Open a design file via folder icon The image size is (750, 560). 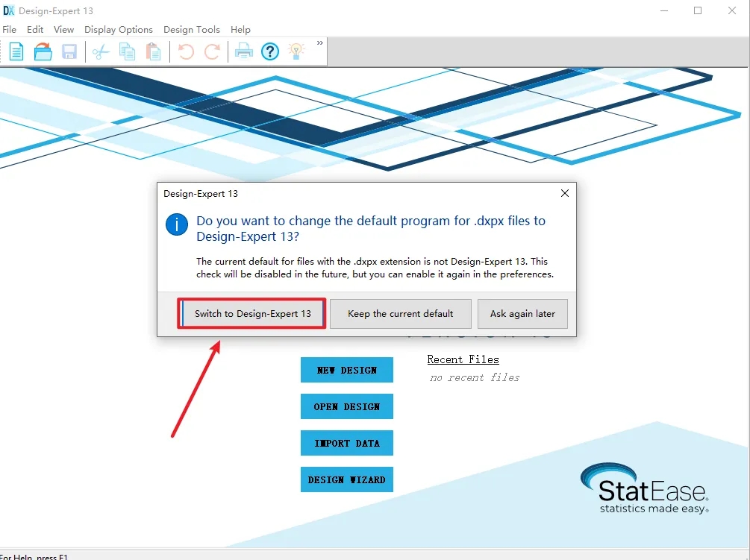(43, 51)
